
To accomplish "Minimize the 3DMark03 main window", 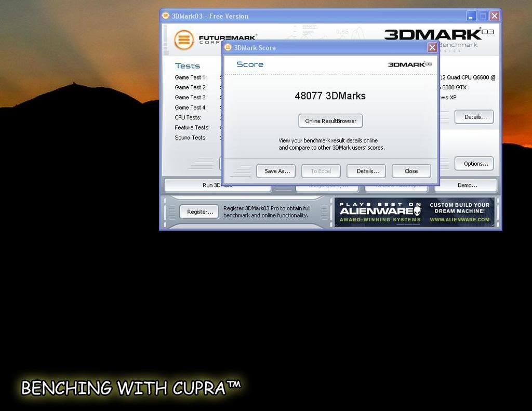I will point(471,16).
